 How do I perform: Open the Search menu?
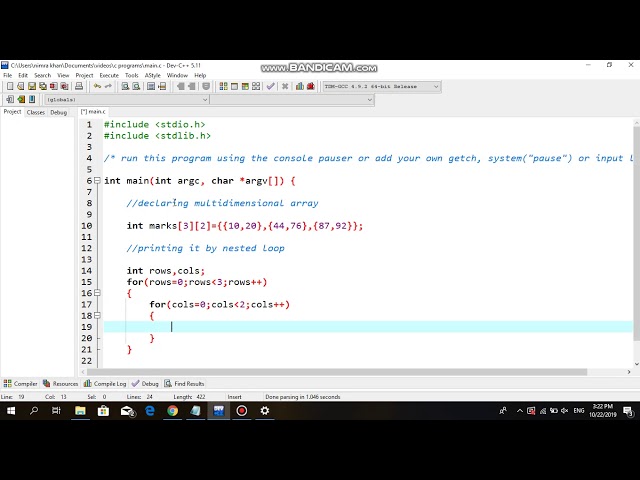(42, 75)
